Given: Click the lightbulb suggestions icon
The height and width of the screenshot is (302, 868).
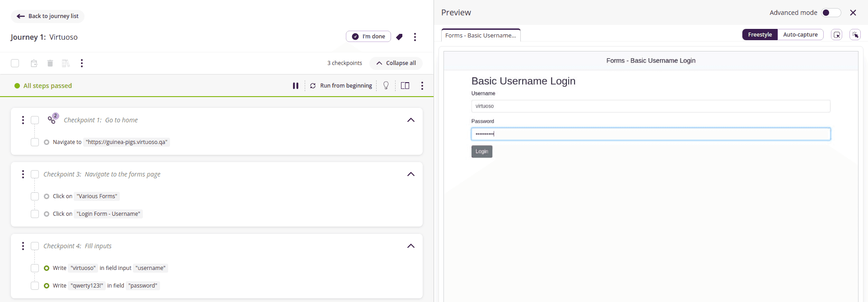Looking at the screenshot, I should 386,86.
